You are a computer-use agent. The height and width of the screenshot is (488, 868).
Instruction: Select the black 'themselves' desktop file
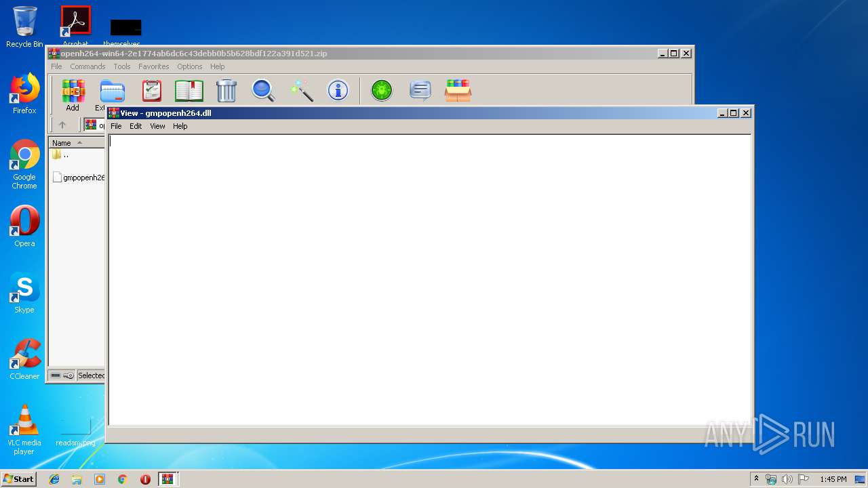pyautogui.click(x=125, y=30)
